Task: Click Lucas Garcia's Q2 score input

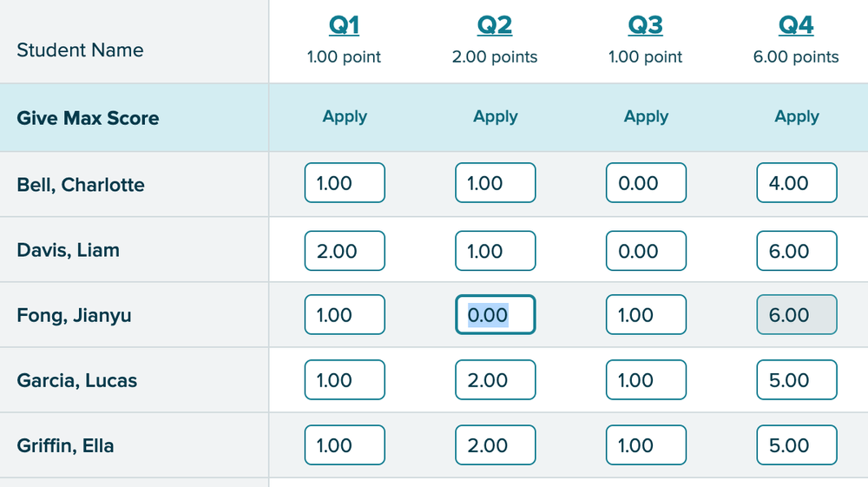Action: point(496,380)
